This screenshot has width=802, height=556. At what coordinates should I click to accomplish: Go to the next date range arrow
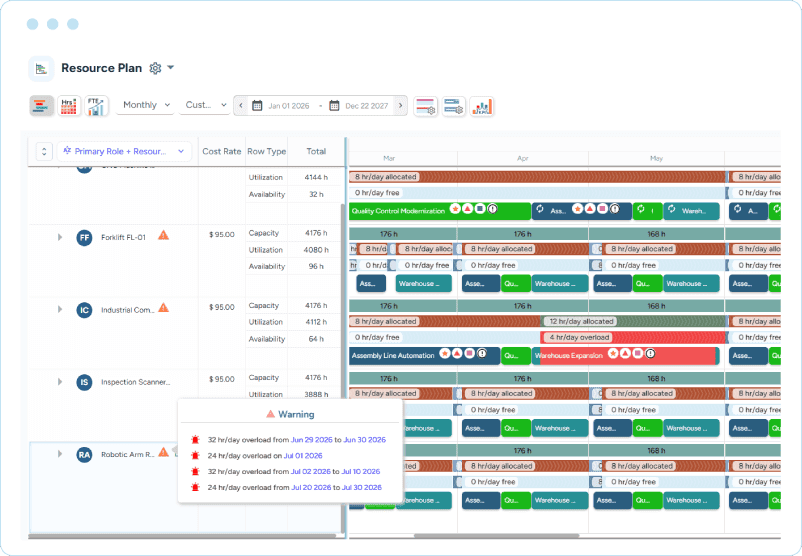[x=400, y=105]
